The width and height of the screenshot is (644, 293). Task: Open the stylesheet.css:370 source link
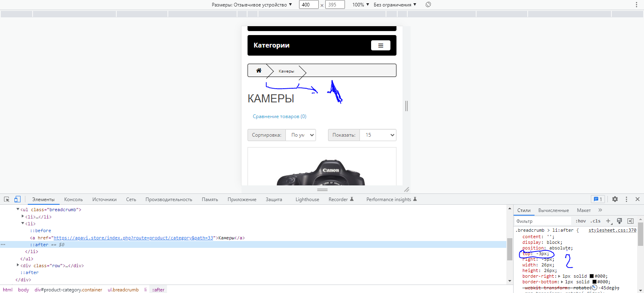[612, 230]
